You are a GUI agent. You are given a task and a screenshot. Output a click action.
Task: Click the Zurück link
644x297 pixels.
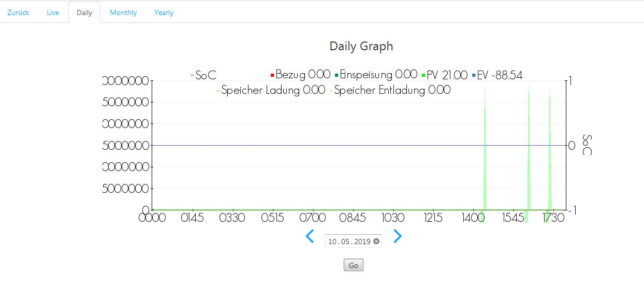point(18,12)
